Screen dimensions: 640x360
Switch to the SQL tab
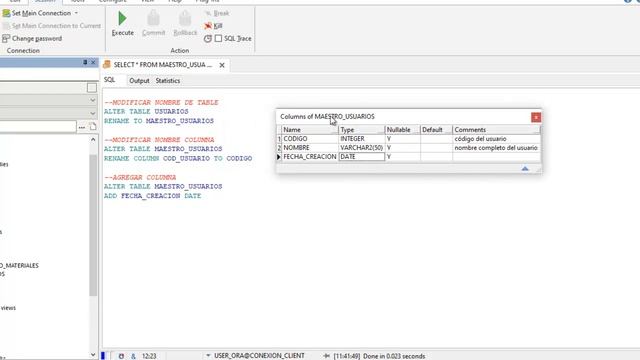pos(109,80)
